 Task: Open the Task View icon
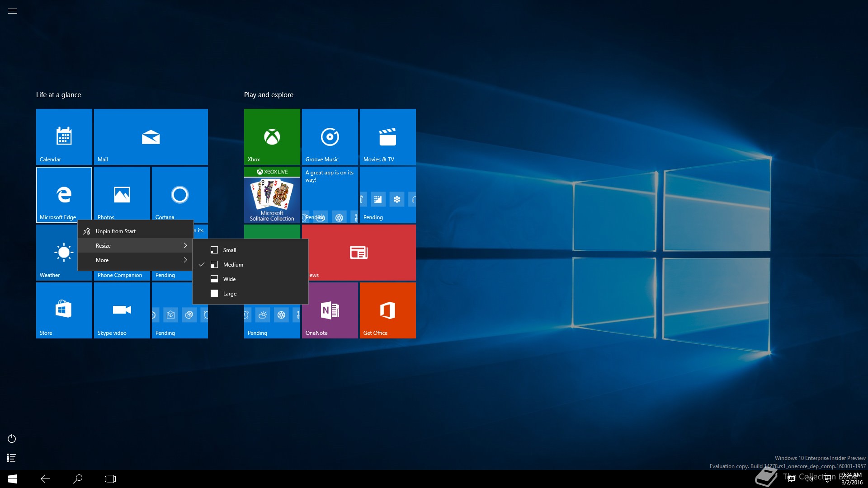click(110, 479)
